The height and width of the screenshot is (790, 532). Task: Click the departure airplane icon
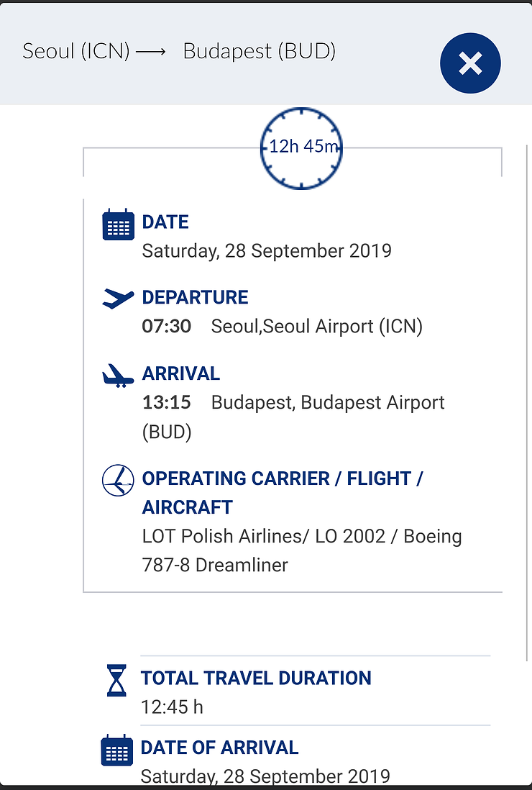tap(119, 299)
